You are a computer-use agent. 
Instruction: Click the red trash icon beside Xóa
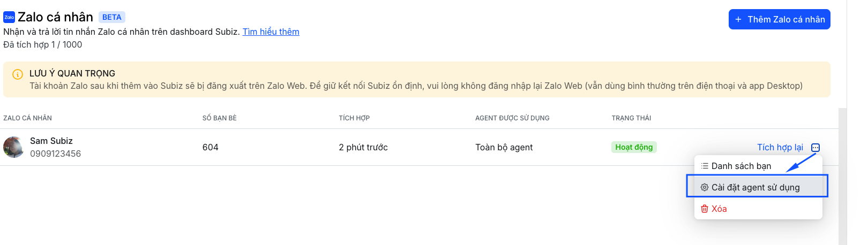(x=705, y=209)
